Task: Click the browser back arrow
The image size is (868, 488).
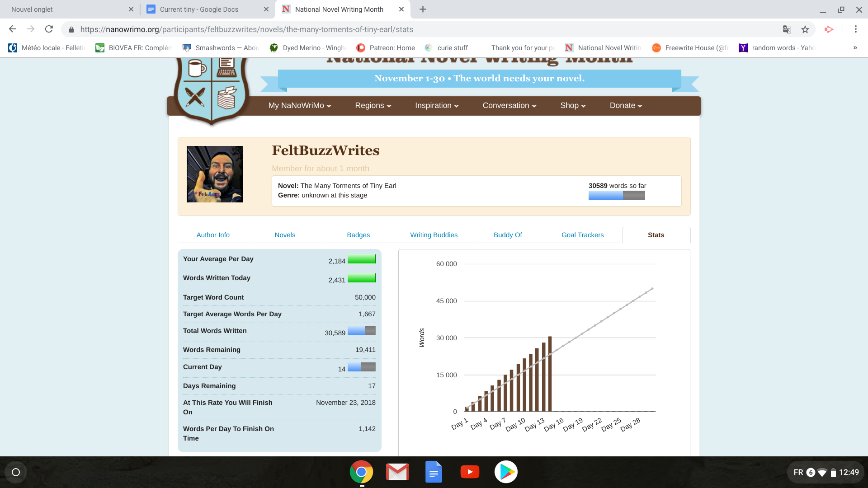Action: (13, 29)
